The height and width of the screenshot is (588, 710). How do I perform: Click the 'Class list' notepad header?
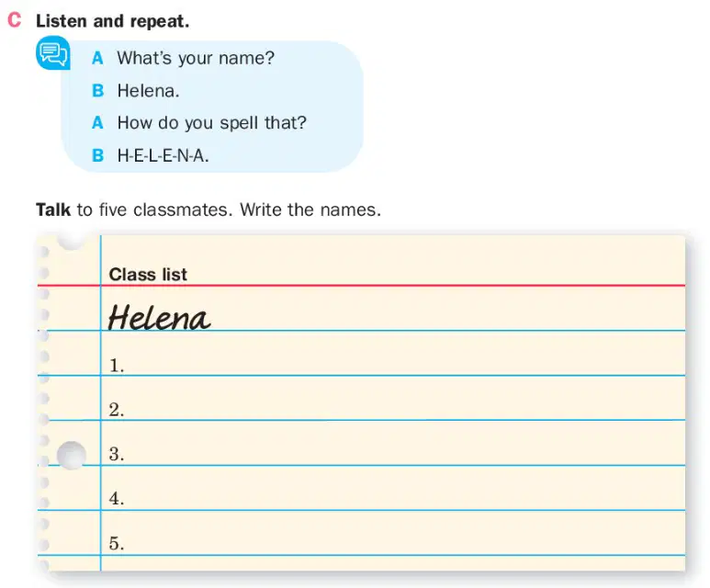point(148,275)
